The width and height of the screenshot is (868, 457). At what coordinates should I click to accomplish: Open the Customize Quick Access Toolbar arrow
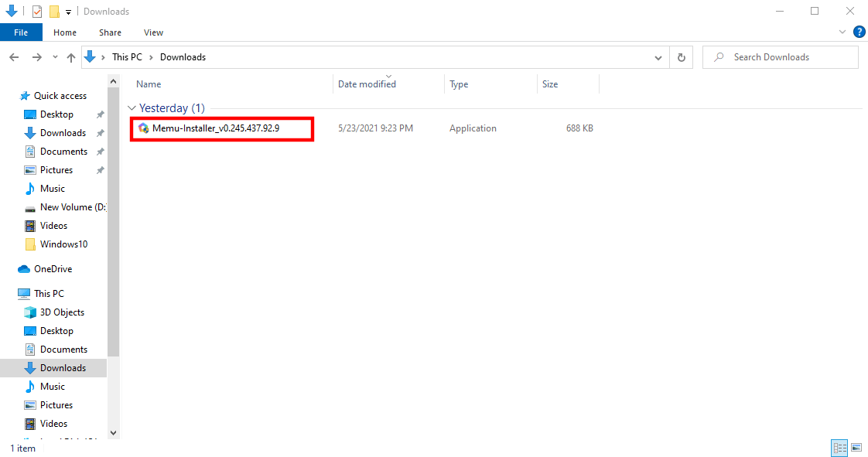[68, 12]
